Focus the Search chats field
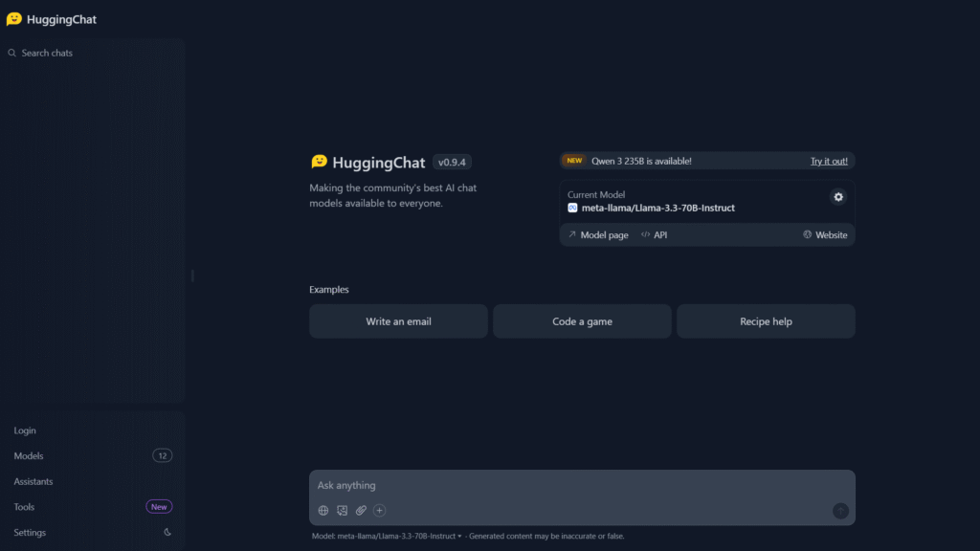The height and width of the screenshot is (551, 980). tap(94, 54)
